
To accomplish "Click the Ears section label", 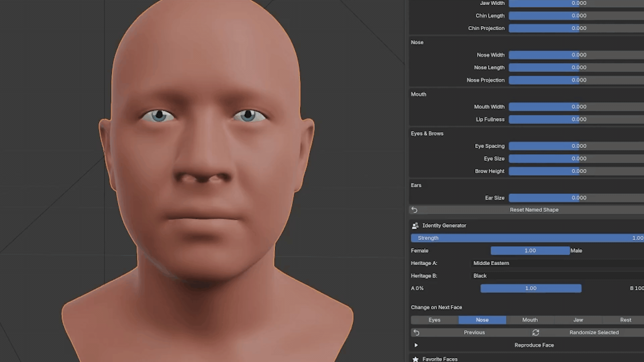I will point(416,185).
